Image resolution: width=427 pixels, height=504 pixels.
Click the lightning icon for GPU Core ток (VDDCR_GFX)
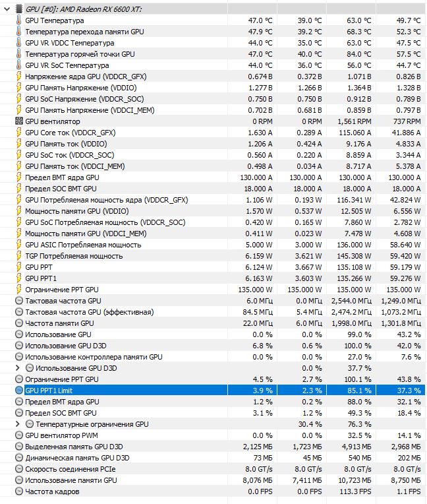tap(19, 133)
